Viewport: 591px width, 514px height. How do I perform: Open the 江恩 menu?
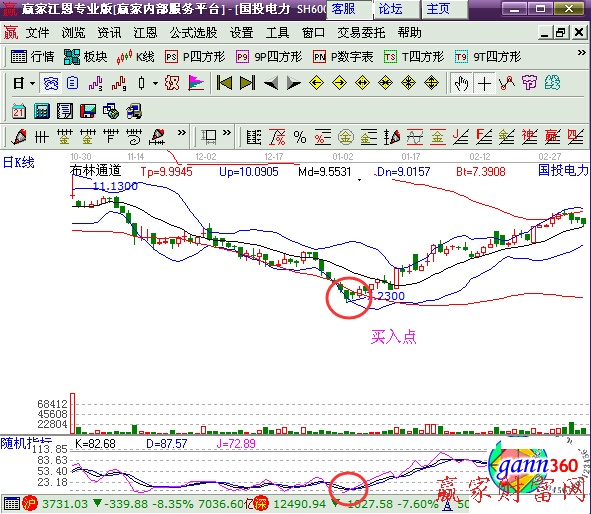click(145, 33)
